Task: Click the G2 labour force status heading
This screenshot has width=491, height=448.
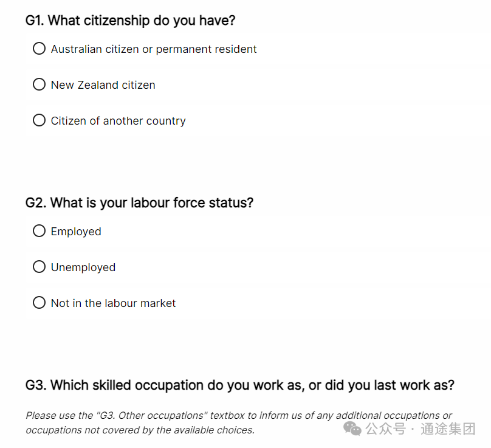Action: click(139, 203)
